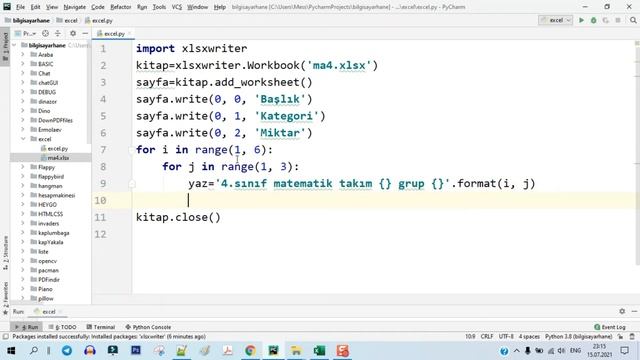Expand the hangman folder
This screenshot has height=360, width=640.
(x=23, y=186)
